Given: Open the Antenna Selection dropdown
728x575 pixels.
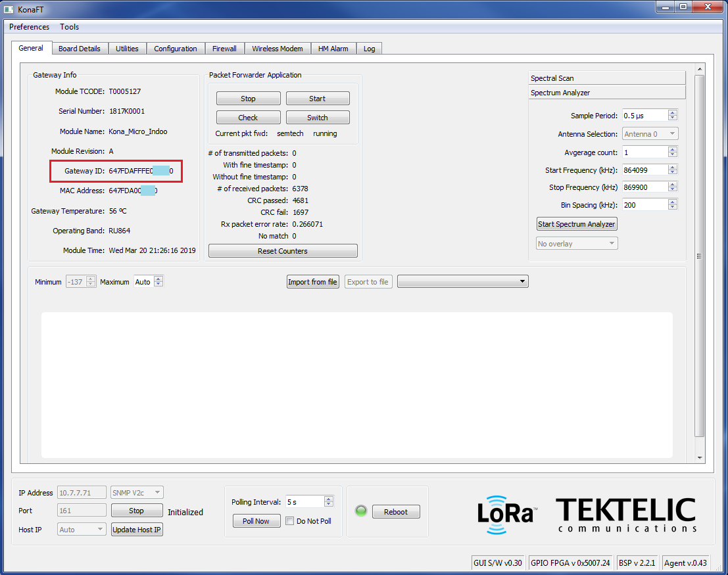Looking at the screenshot, I should (649, 134).
